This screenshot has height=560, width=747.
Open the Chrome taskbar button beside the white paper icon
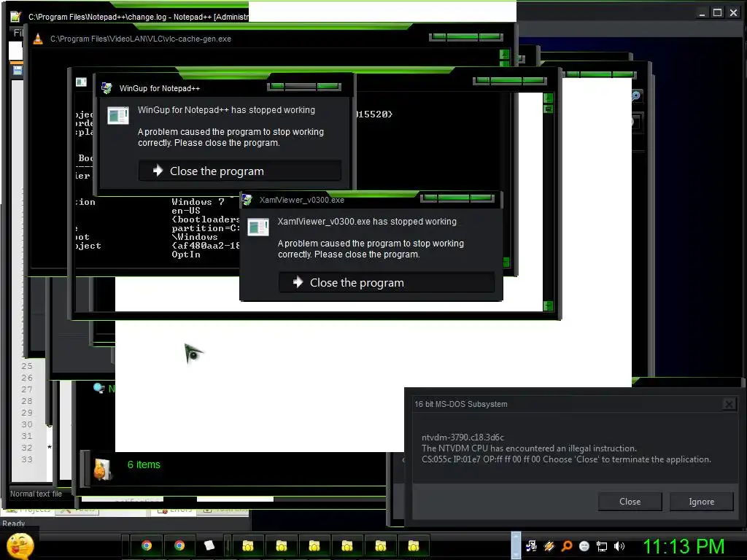coord(179,545)
